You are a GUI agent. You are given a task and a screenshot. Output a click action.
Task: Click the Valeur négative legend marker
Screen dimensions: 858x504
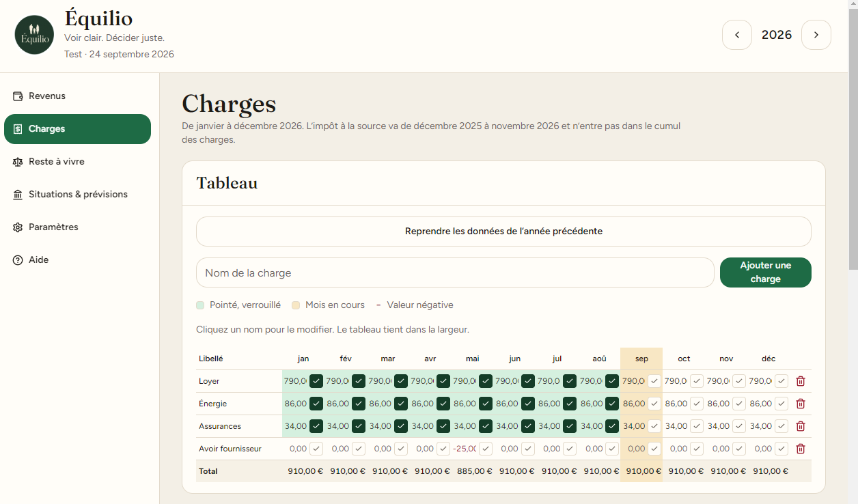point(378,305)
